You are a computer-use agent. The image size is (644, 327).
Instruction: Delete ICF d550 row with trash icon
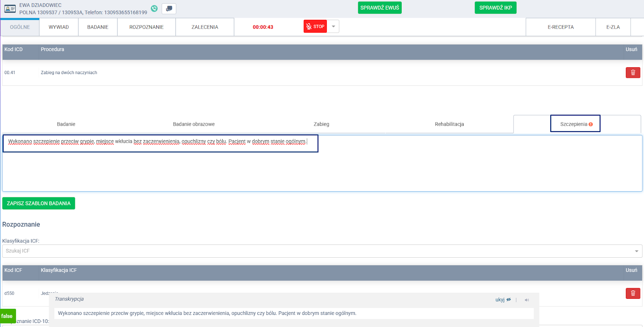click(632, 293)
